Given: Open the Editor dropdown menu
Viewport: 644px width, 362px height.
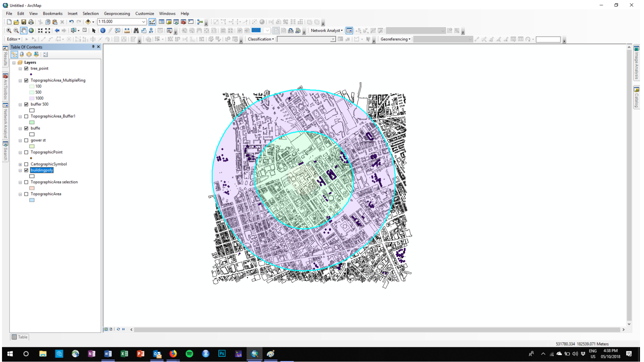Looking at the screenshot, I should (x=13, y=39).
